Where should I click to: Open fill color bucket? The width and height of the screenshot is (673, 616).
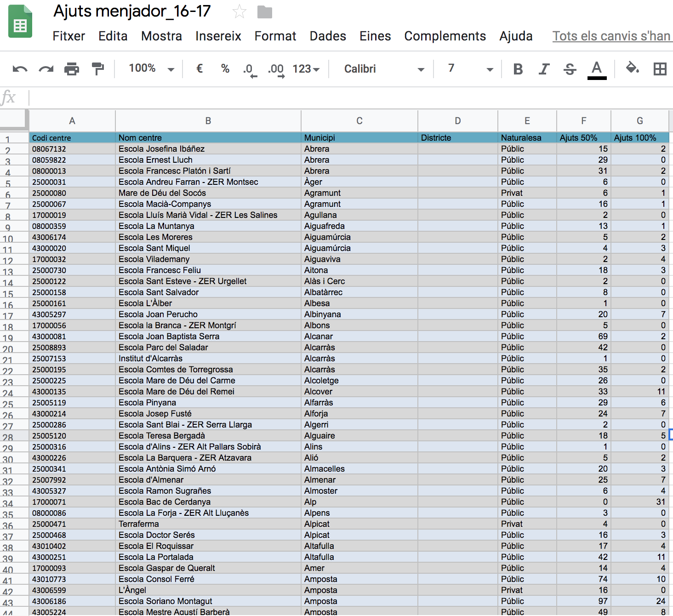633,68
